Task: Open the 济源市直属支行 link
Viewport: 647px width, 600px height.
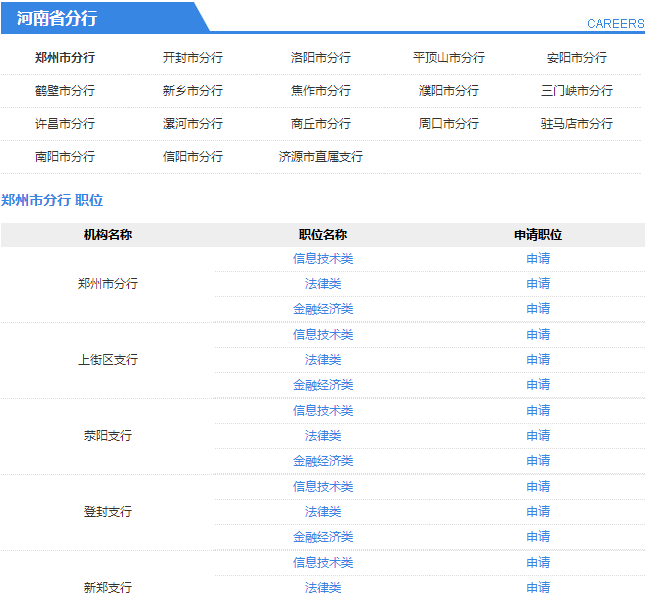Action: point(321,157)
